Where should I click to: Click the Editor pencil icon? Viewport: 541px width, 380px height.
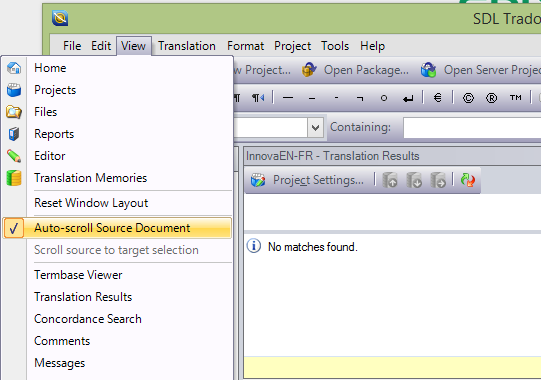(x=14, y=156)
